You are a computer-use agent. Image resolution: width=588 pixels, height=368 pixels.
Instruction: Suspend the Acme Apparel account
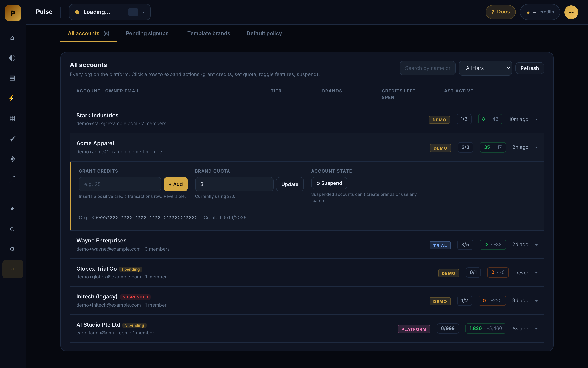[x=329, y=183]
